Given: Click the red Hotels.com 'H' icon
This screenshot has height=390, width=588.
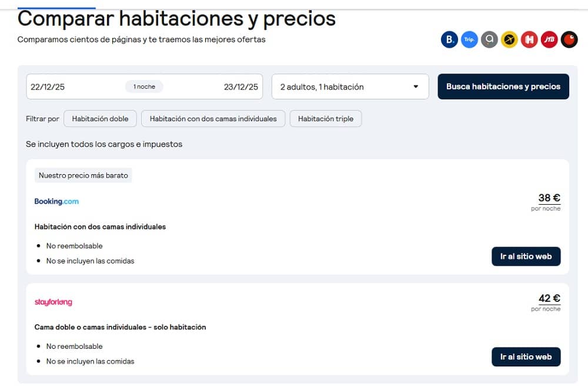Looking at the screenshot, I should 529,39.
